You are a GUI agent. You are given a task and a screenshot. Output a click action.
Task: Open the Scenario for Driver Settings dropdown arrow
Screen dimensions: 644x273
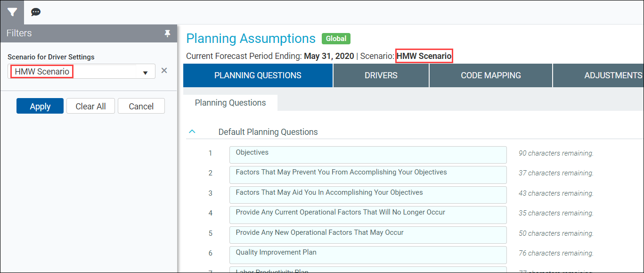click(x=146, y=72)
